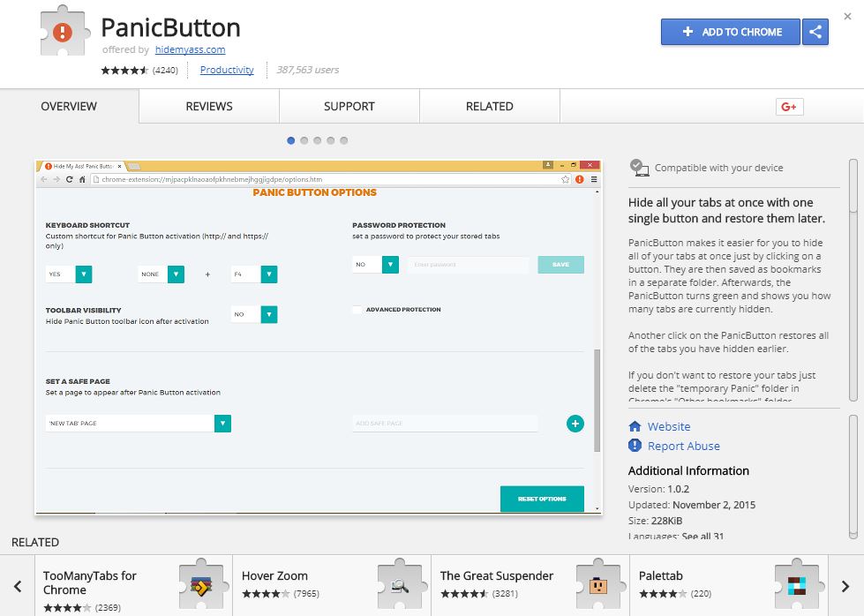The width and height of the screenshot is (864, 616).
Task: Click PanicButton toolbar icon in screenshot
Action: click(579, 179)
